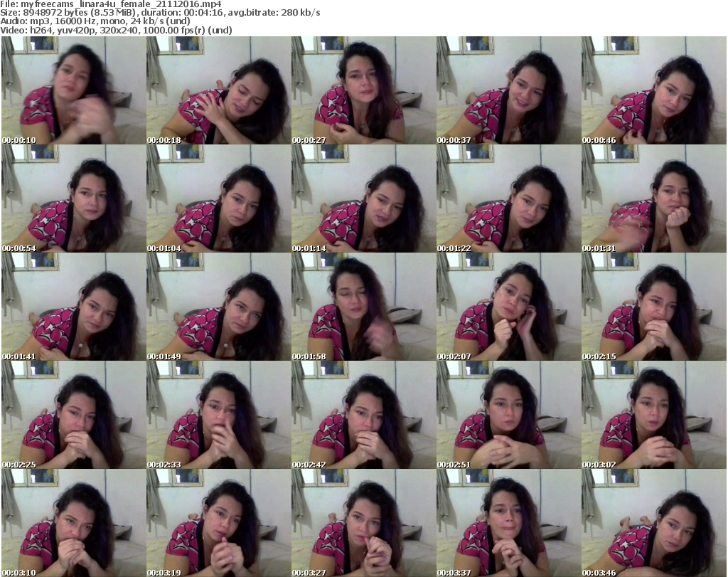Open the thumbnail at 00:01:04

pyautogui.click(x=219, y=198)
